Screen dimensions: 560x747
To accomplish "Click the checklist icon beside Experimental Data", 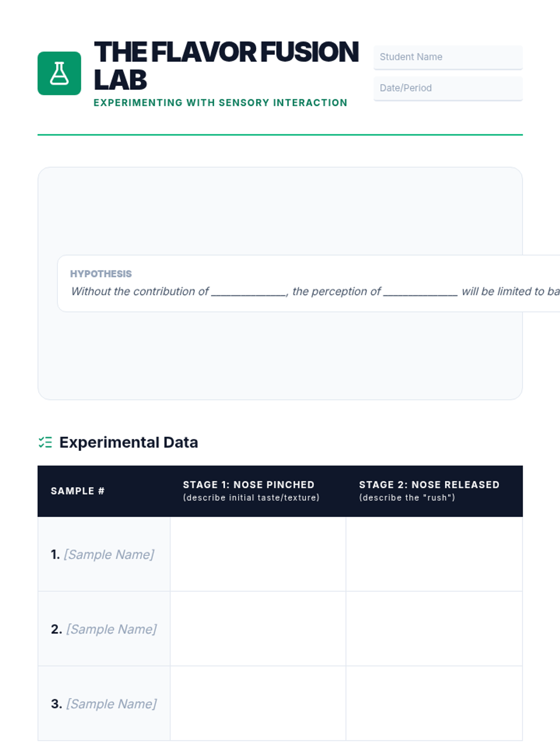I will coord(45,442).
